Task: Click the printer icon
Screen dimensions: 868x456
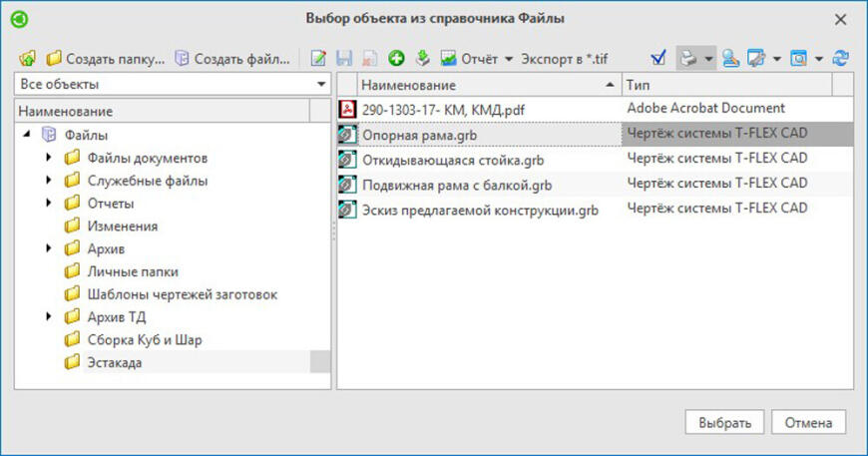Action: tap(688, 58)
